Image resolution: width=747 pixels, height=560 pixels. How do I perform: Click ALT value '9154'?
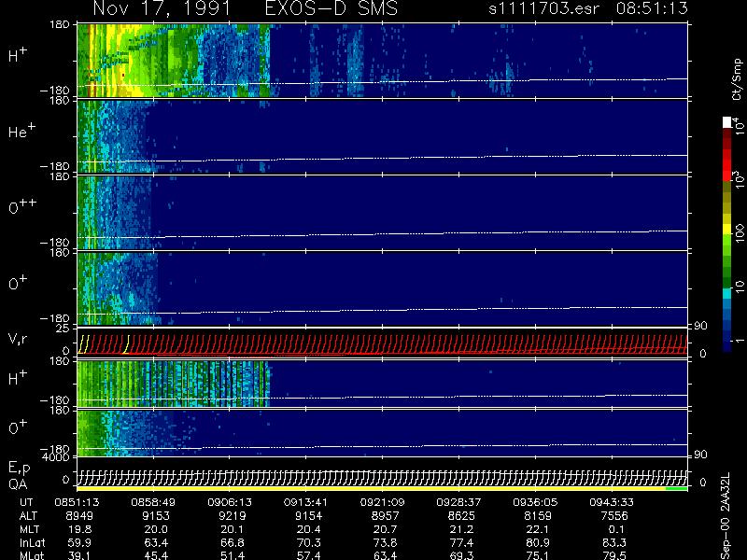click(309, 516)
